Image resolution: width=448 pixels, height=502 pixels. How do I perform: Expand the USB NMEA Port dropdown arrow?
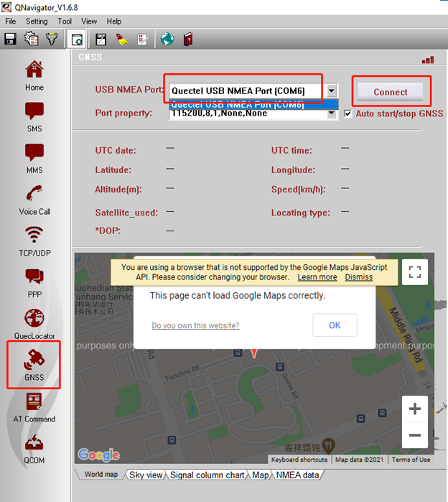pyautogui.click(x=332, y=91)
